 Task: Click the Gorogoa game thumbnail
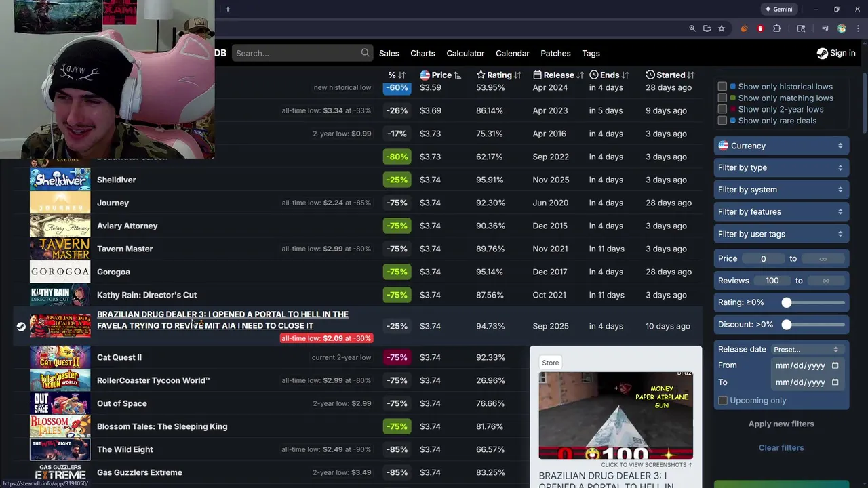coord(60,272)
